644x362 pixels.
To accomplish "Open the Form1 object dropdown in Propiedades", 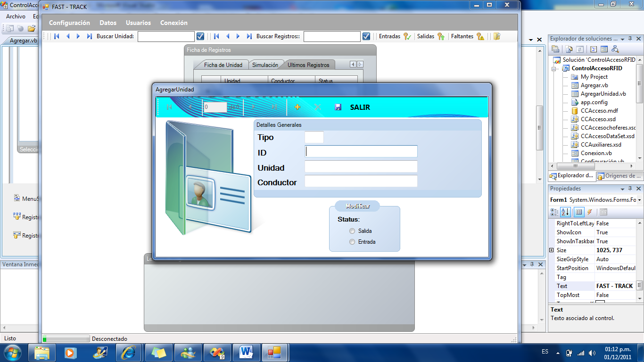I will pyautogui.click(x=639, y=200).
